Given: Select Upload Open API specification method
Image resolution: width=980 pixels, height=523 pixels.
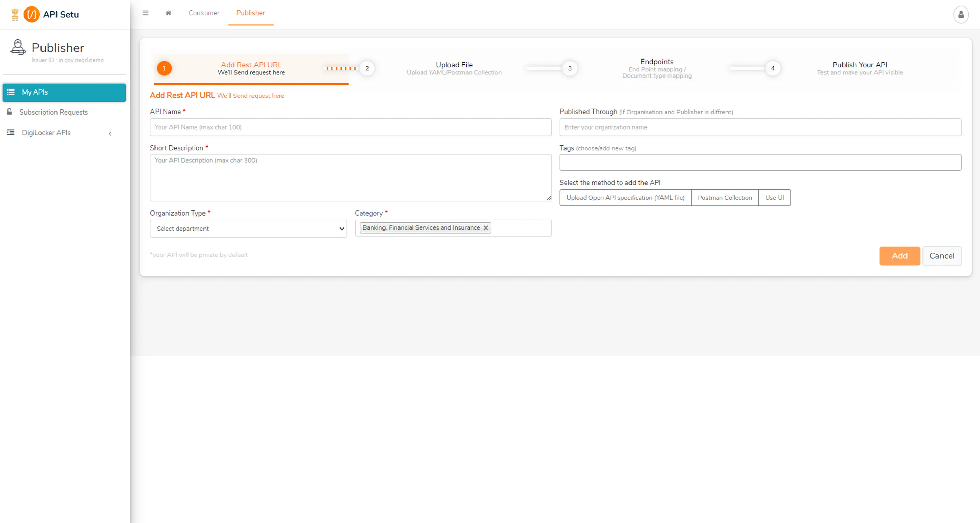Looking at the screenshot, I should [x=625, y=198].
